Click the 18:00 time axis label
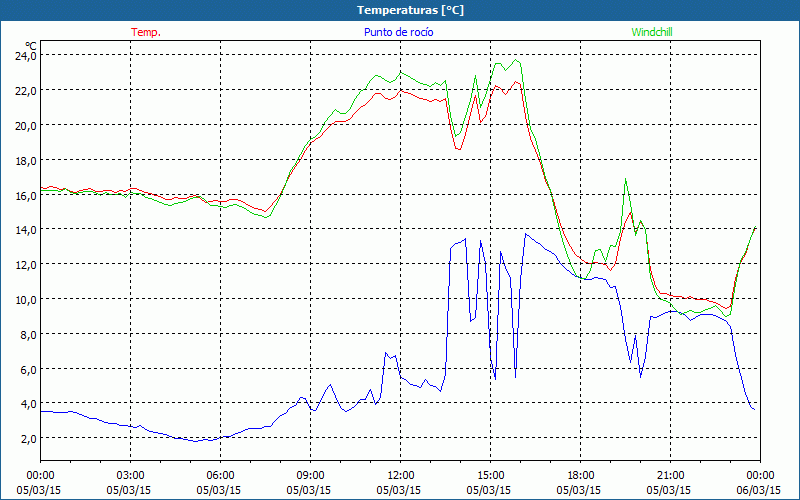The height and width of the screenshot is (500, 800). [x=581, y=476]
